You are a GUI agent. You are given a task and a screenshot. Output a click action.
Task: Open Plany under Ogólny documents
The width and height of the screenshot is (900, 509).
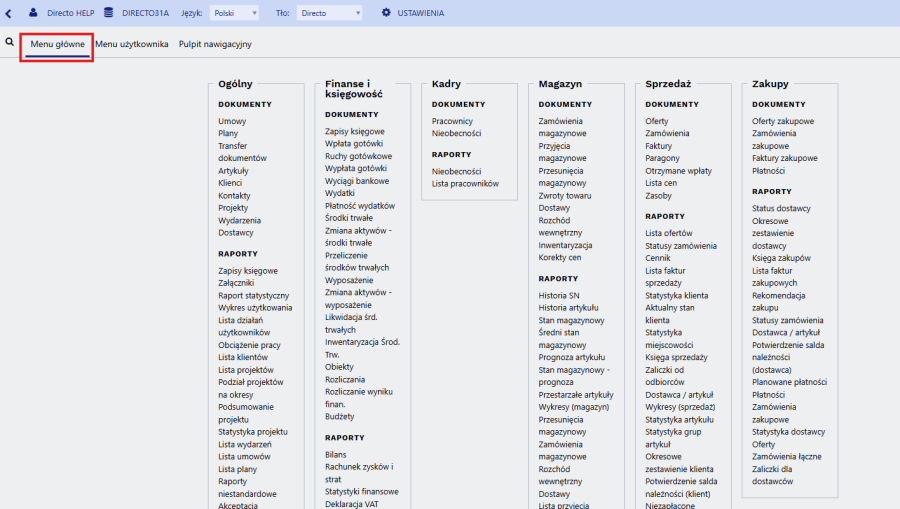coord(228,133)
